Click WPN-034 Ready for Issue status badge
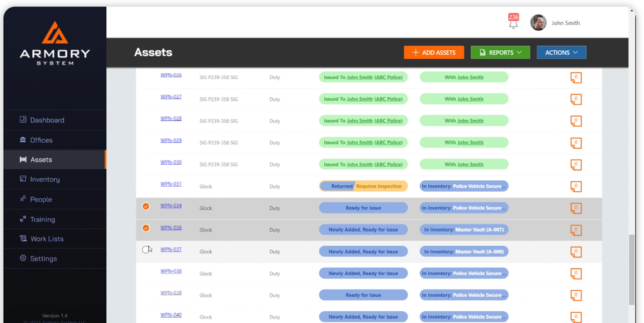The height and width of the screenshot is (323, 644). point(363,208)
